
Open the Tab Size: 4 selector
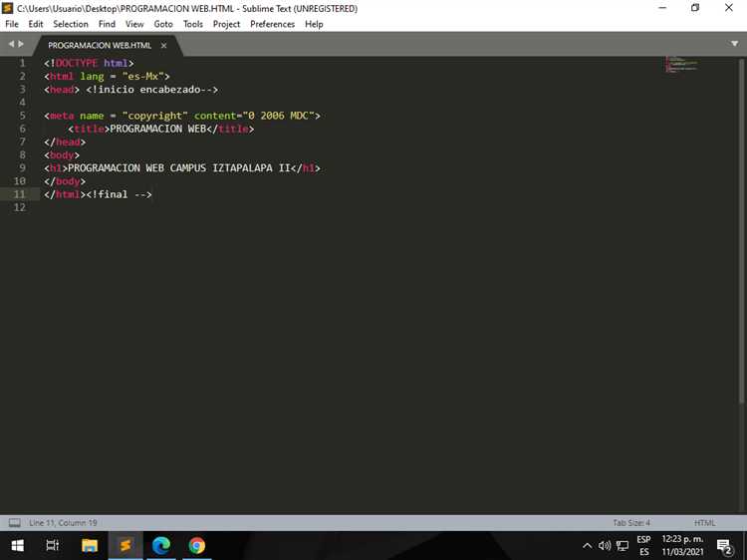tap(631, 523)
